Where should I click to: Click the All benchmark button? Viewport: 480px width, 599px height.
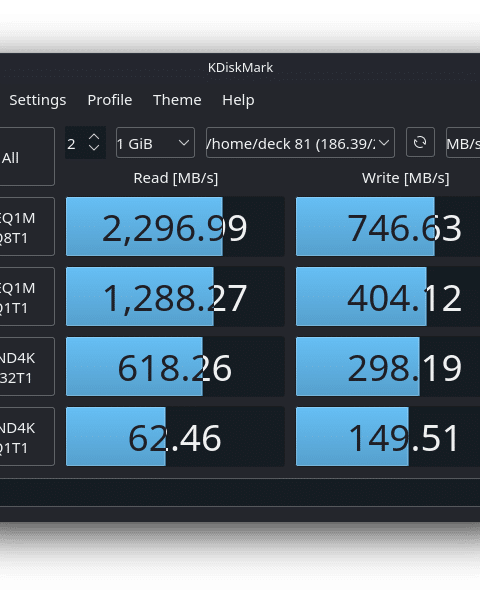point(27,157)
